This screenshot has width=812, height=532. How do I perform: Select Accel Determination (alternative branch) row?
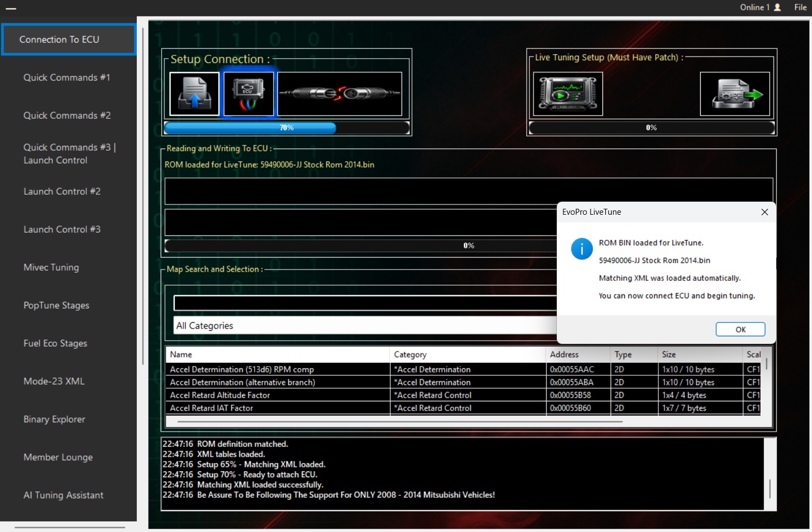point(463,382)
